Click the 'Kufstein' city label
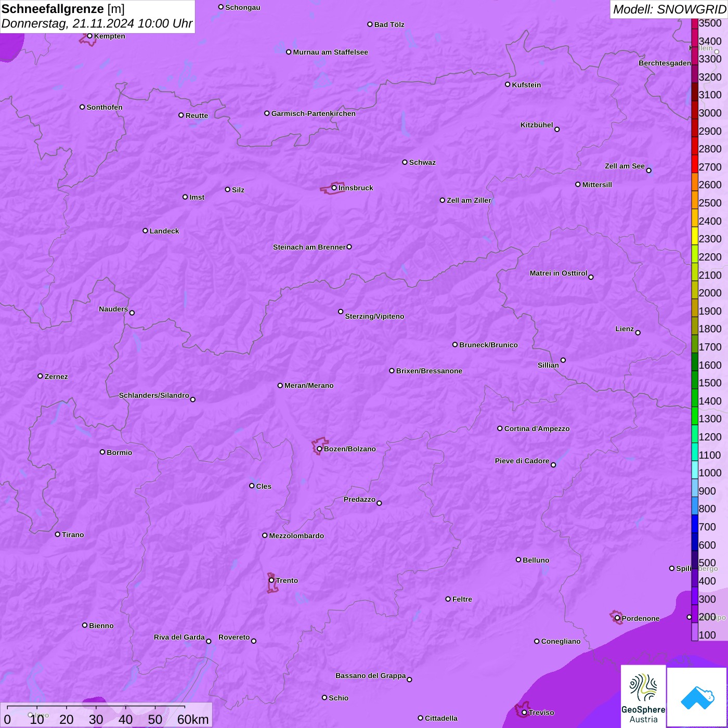Screen dimensions: 728x728 [526, 85]
